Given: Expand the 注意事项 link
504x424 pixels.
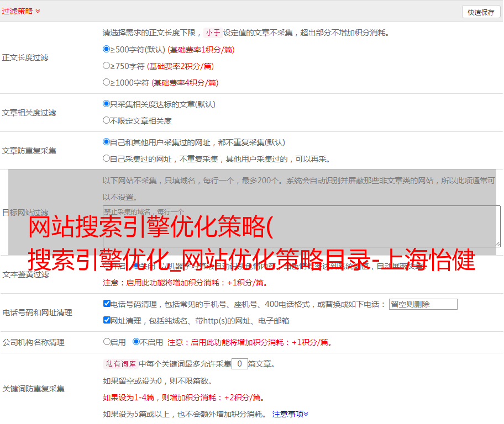Looking at the screenshot, I should tap(290, 415).
